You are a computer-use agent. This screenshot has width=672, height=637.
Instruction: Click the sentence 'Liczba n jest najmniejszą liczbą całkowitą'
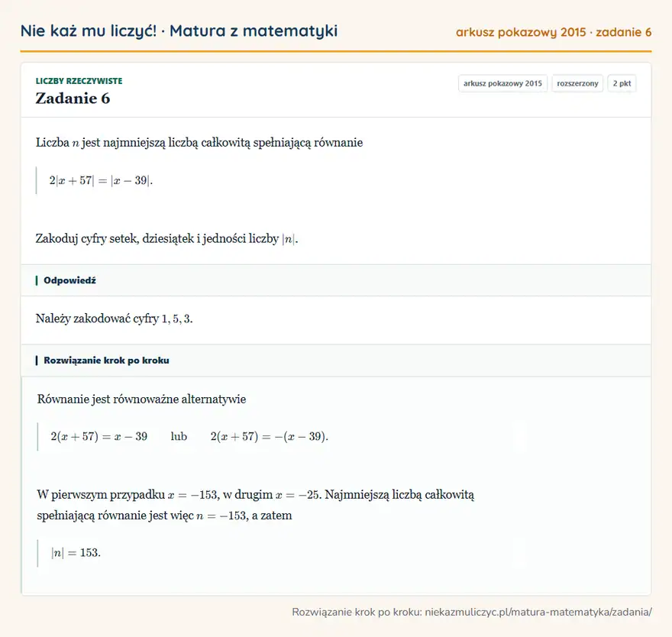[199, 142]
